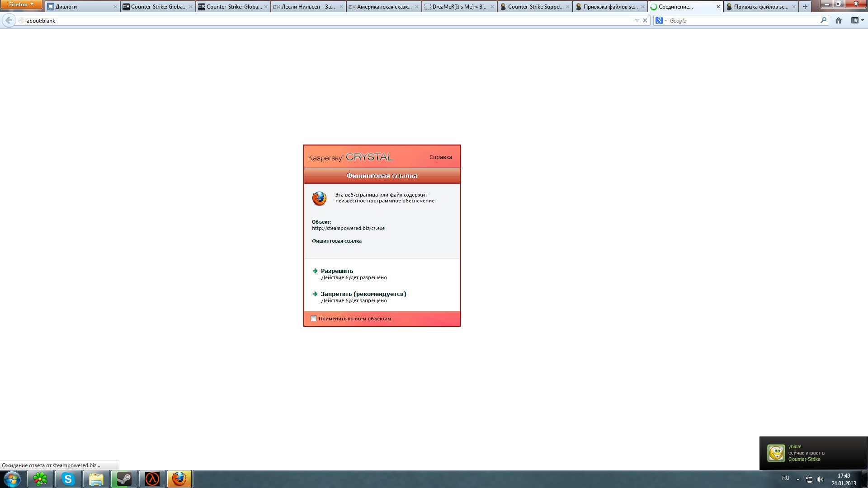
Task: Stop loading the page
Action: [645, 21]
